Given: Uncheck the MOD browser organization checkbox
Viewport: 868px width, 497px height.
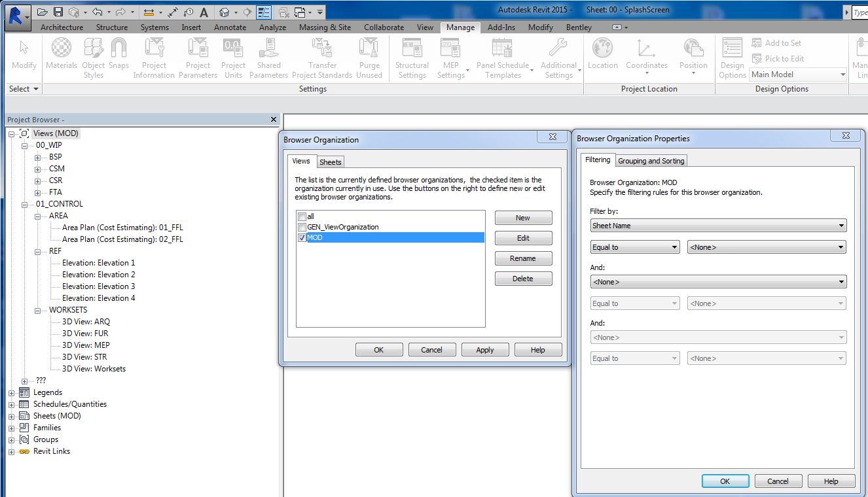Looking at the screenshot, I should point(302,237).
